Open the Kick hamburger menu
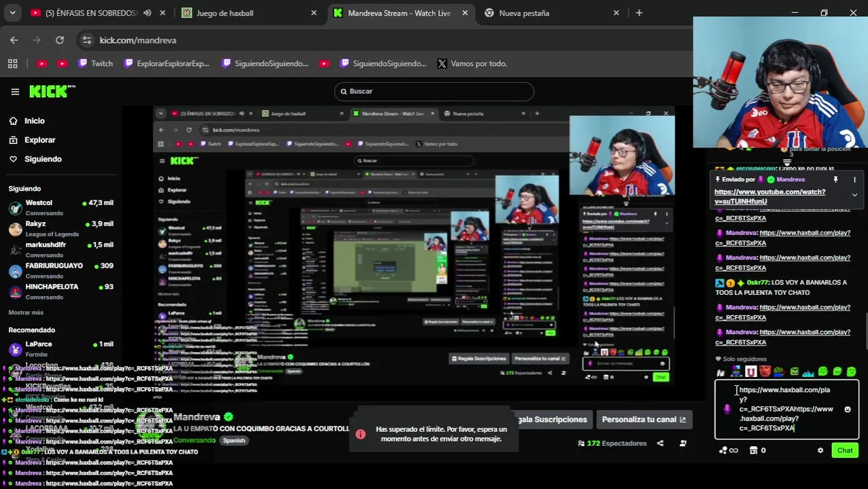This screenshot has height=489, width=868. pyautogui.click(x=15, y=91)
